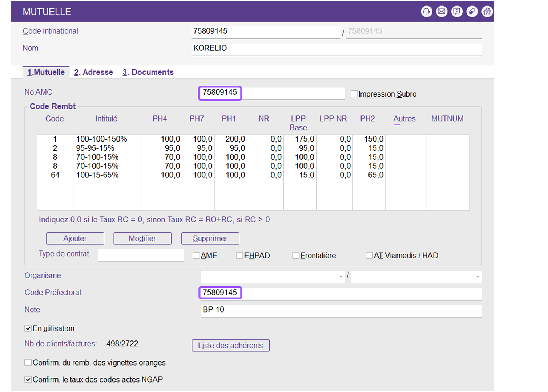Image resolution: width=548 pixels, height=392 pixels.
Task: Go to home via house icon
Action: click(x=487, y=12)
